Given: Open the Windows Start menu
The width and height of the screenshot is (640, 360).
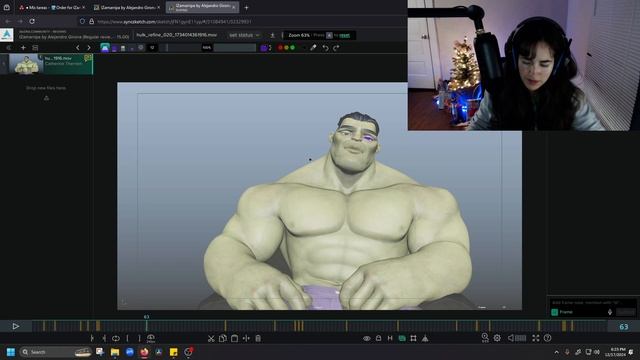Looking at the screenshot, I should pos(11,352).
